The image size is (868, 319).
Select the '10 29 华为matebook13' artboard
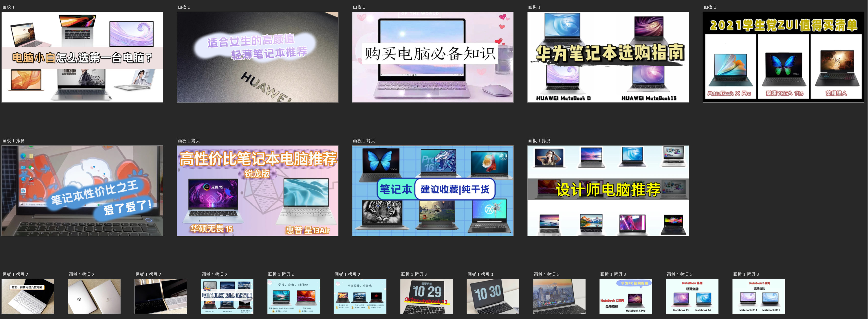pos(427,296)
